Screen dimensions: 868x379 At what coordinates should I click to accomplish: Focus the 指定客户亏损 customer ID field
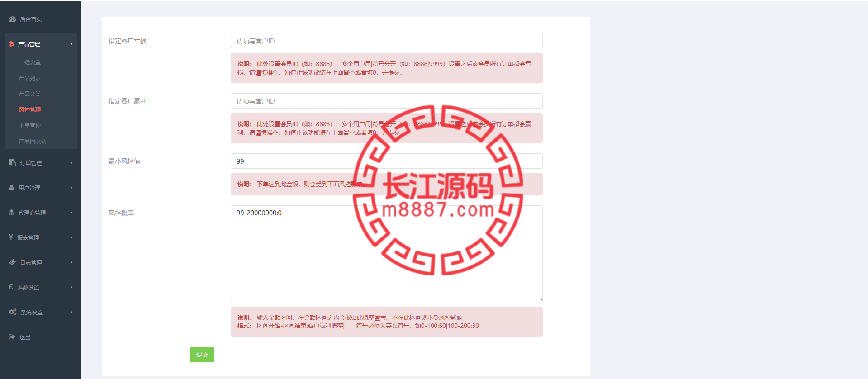coord(387,41)
